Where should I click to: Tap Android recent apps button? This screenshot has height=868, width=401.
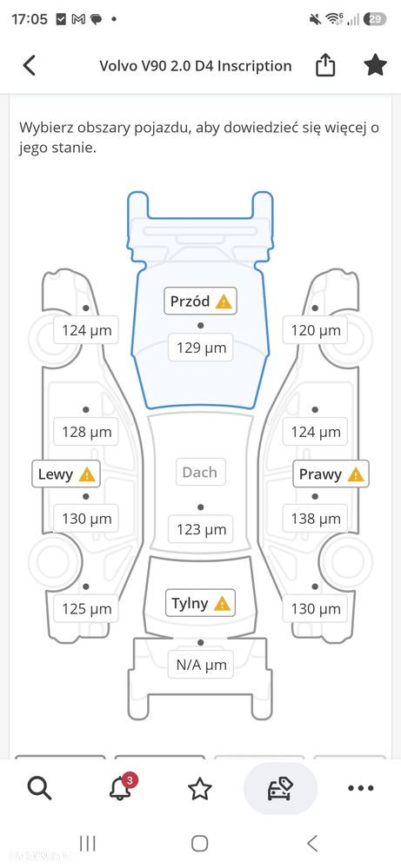(87, 844)
